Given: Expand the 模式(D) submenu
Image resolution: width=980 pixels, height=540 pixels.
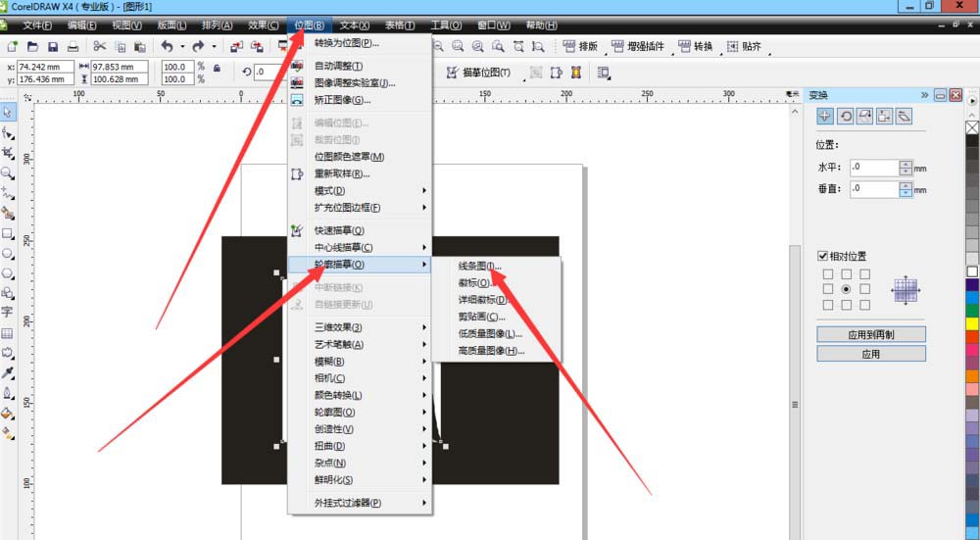Looking at the screenshot, I should 360,191.
